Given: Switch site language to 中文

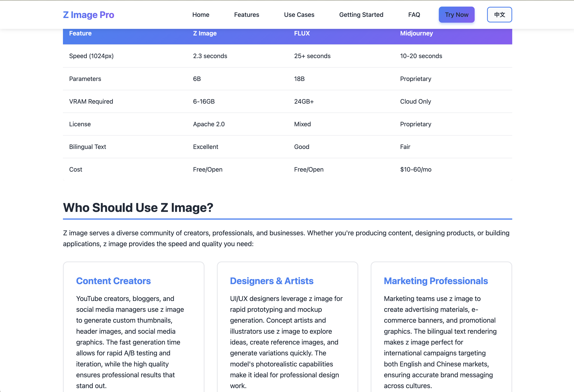Looking at the screenshot, I should click(499, 15).
